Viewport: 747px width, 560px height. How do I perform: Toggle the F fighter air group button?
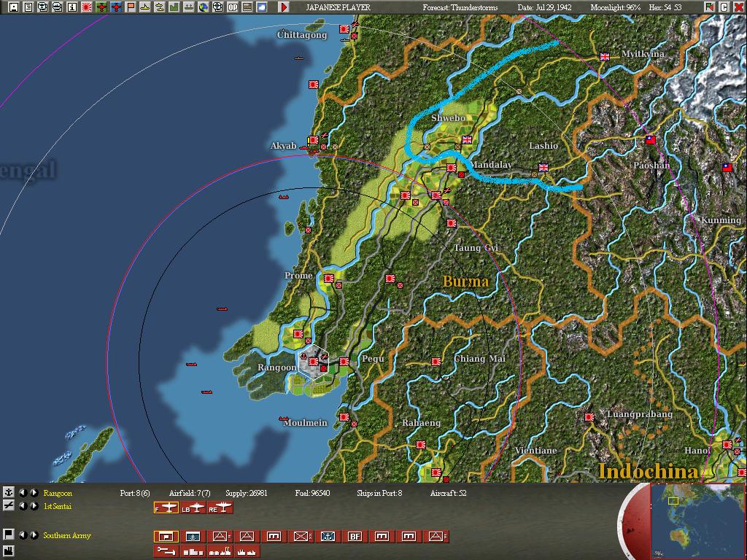166,508
